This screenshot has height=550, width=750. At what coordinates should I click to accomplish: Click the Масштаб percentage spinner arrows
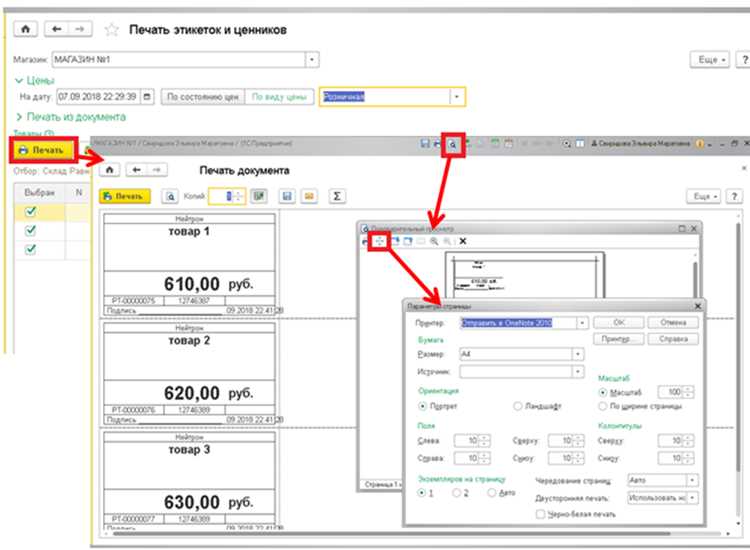(x=688, y=392)
